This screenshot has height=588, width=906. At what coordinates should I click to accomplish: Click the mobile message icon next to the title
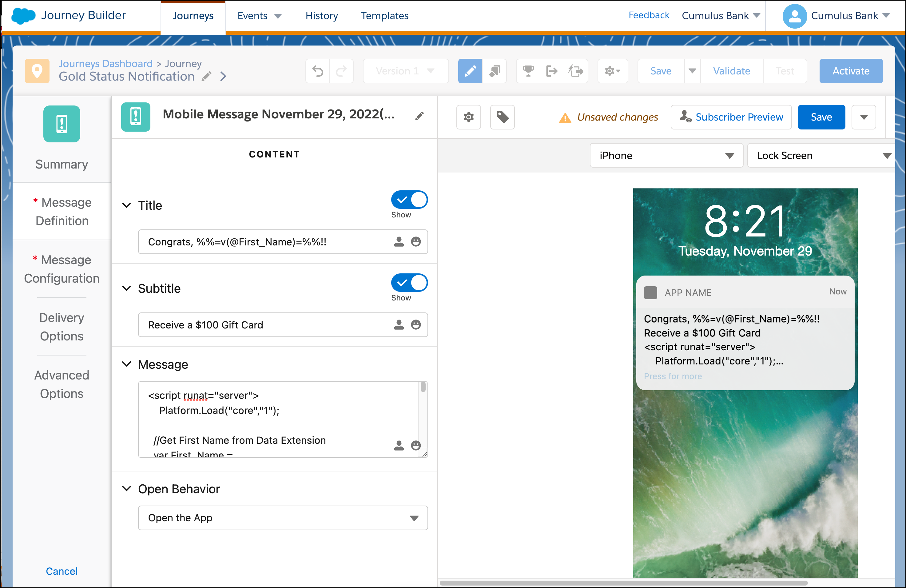[x=136, y=117]
